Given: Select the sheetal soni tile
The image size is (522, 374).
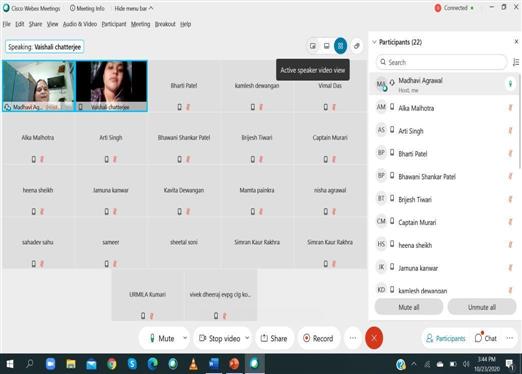Looking at the screenshot, I should 184,243.
